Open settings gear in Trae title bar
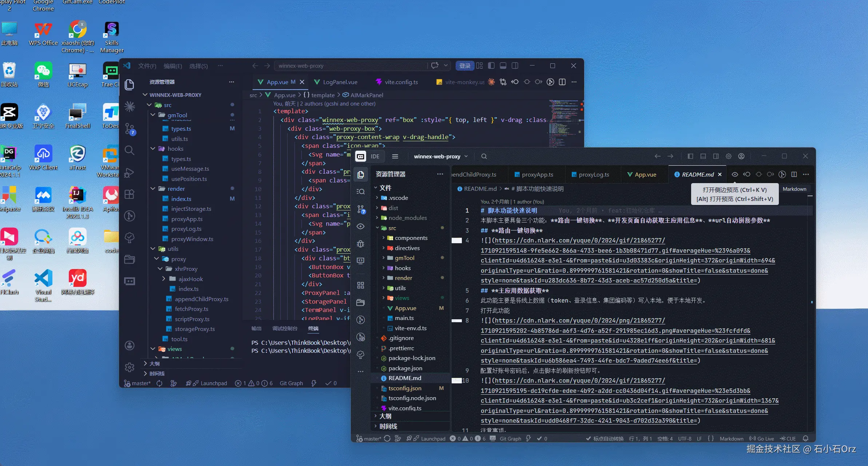 tap(729, 156)
